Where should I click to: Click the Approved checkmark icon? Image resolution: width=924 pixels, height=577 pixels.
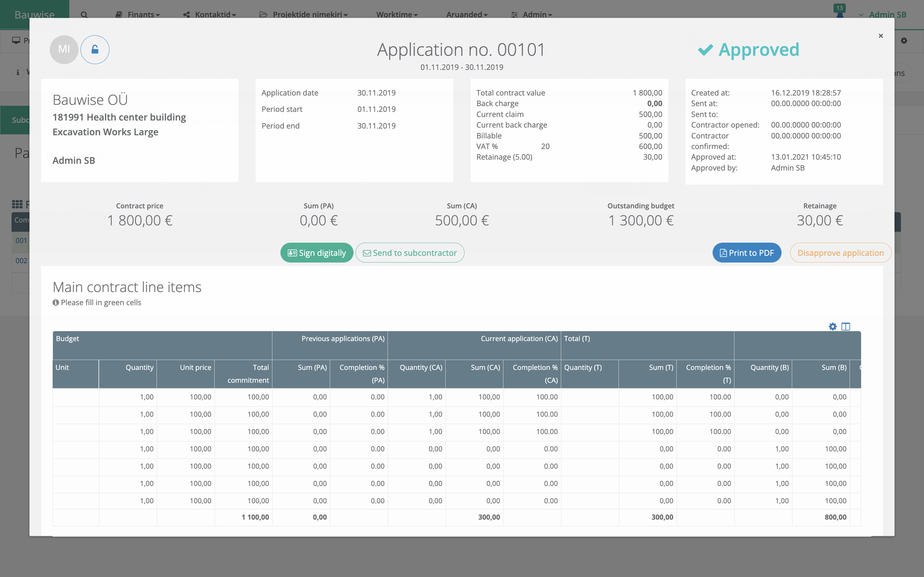tap(705, 50)
